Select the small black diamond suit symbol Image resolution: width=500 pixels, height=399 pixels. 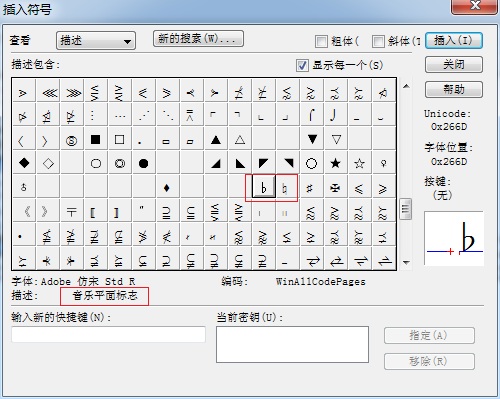[167, 188]
